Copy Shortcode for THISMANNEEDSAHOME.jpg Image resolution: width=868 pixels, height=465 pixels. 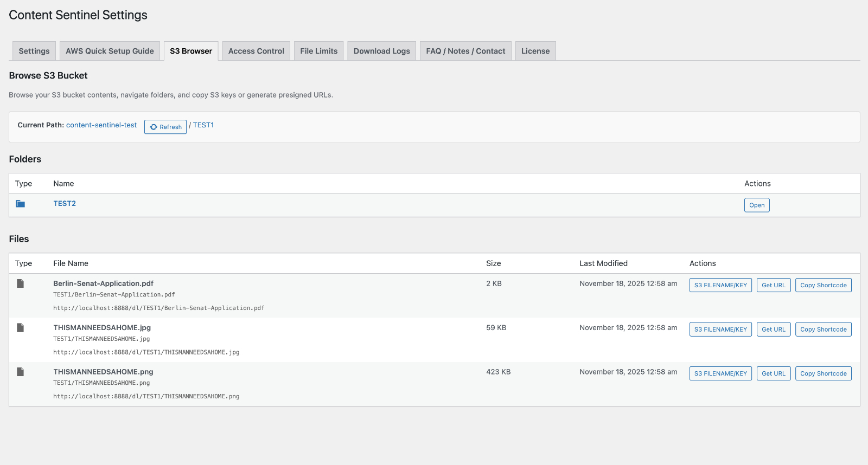824,330
